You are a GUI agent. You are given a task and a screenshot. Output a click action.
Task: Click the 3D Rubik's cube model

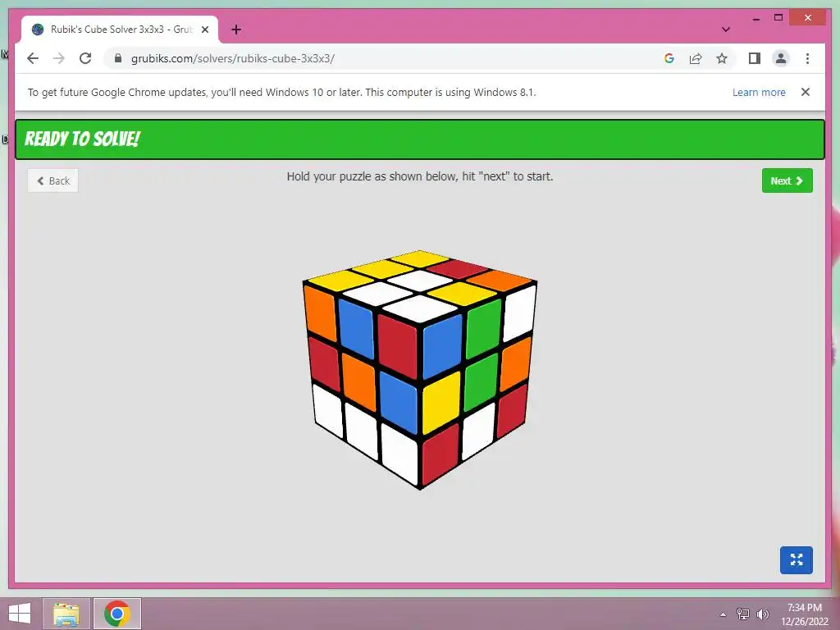[420, 370]
